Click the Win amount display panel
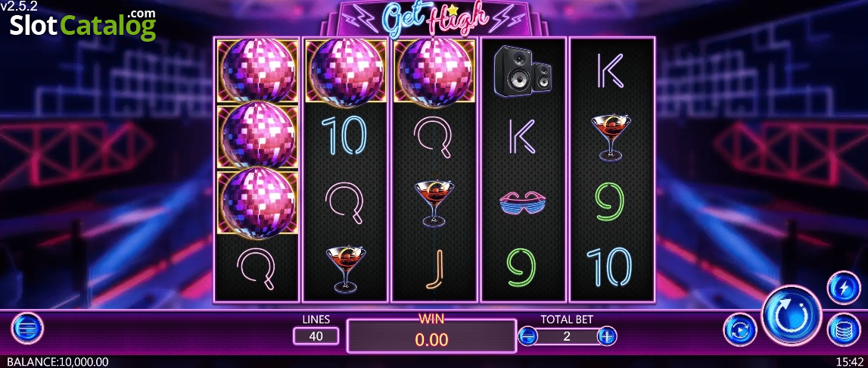This screenshot has height=368, width=868. 432,335
